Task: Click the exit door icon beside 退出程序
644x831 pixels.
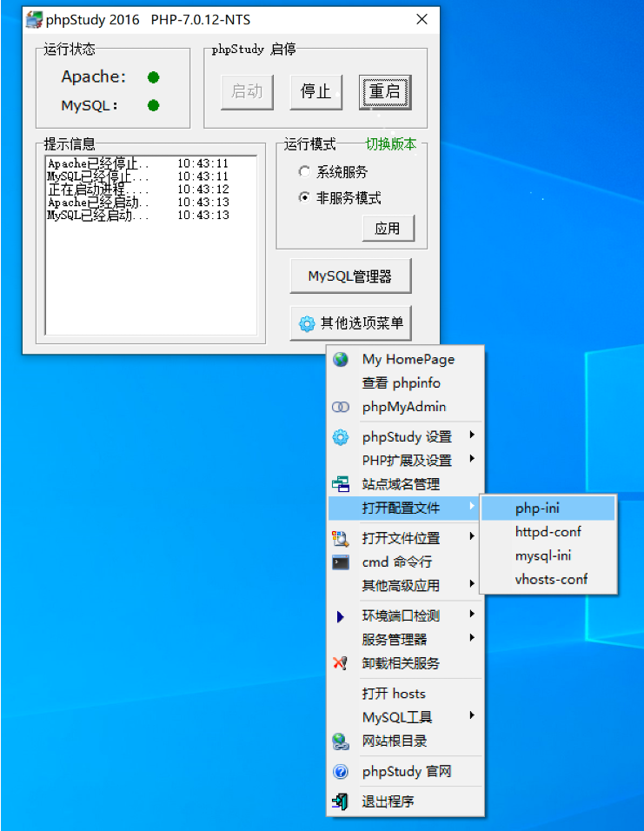Action: coord(341,801)
